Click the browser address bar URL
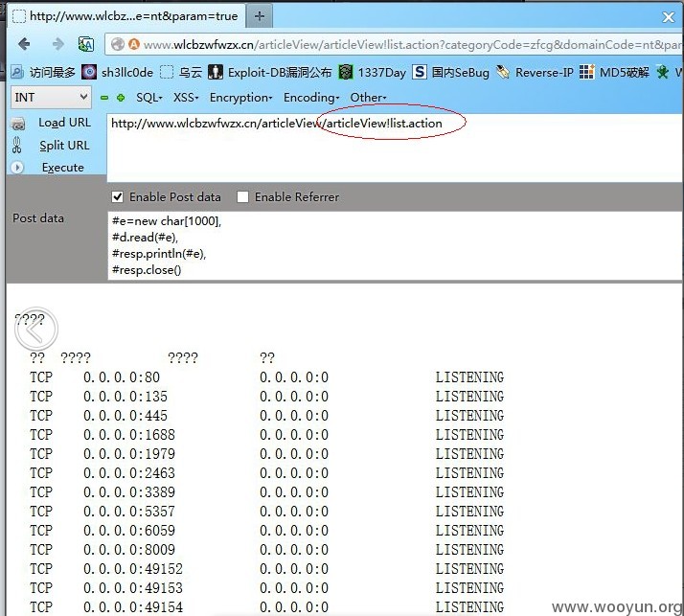Viewport: 684px width, 616px height. point(412,44)
